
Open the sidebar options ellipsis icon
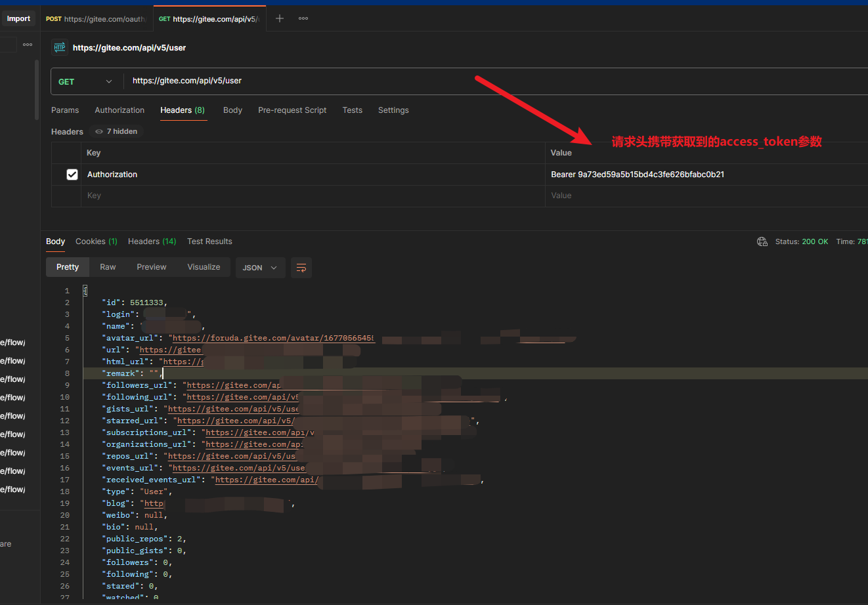[x=27, y=44]
